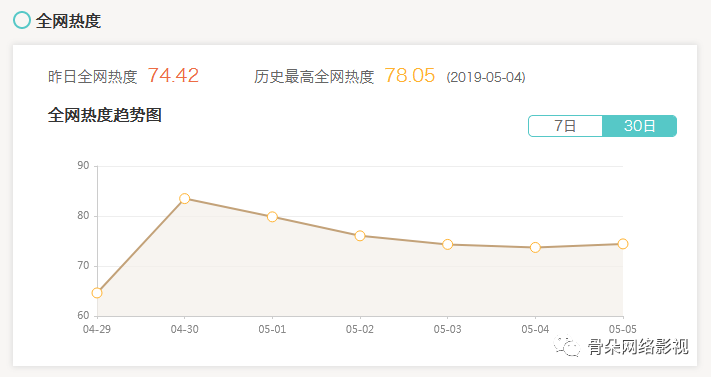Click the (2019-05-04) date label
This screenshot has width=711, height=377.
pyautogui.click(x=486, y=77)
